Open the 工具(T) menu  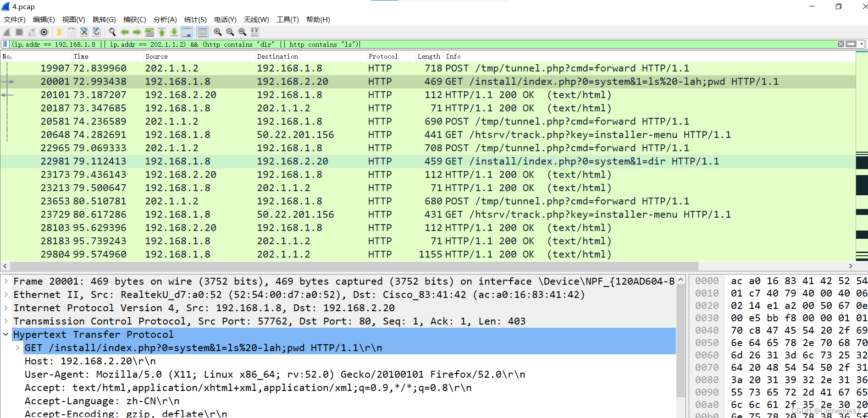[x=287, y=20]
